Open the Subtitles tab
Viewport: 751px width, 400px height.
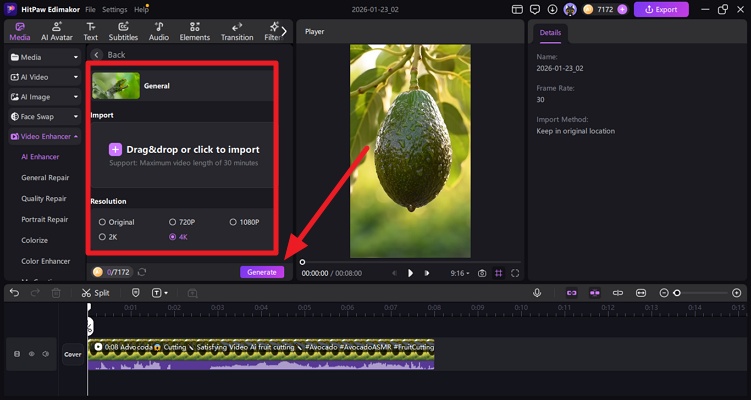[123, 32]
